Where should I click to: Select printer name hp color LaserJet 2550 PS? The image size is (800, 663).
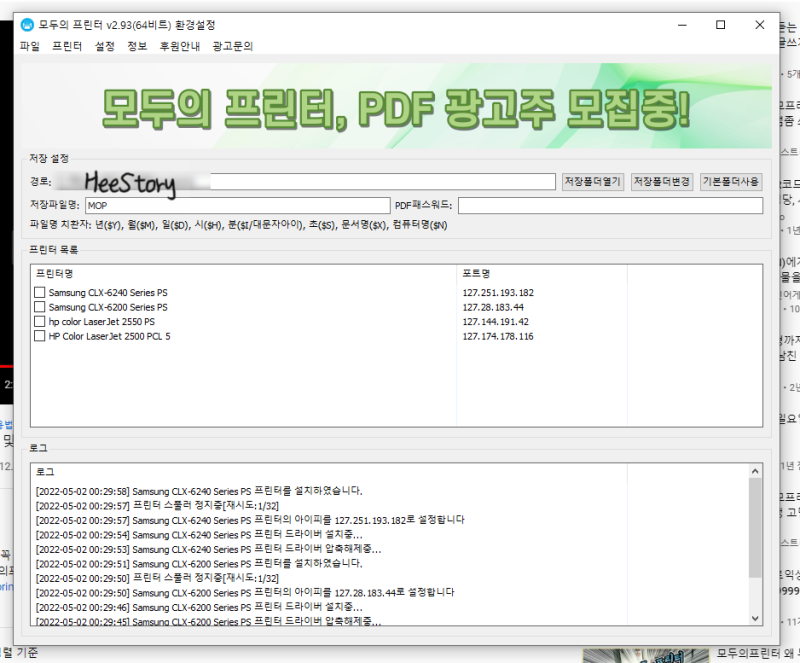coord(102,322)
